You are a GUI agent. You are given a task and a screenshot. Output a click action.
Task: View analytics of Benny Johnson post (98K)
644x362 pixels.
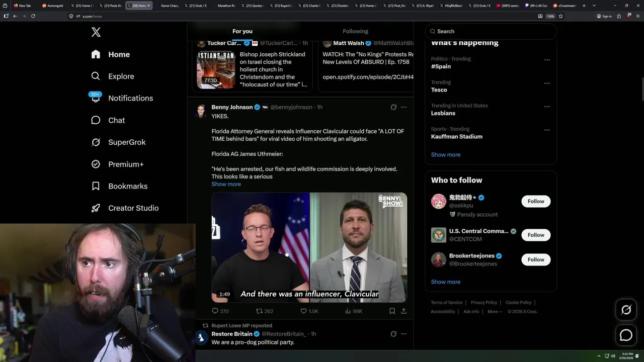(x=354, y=311)
